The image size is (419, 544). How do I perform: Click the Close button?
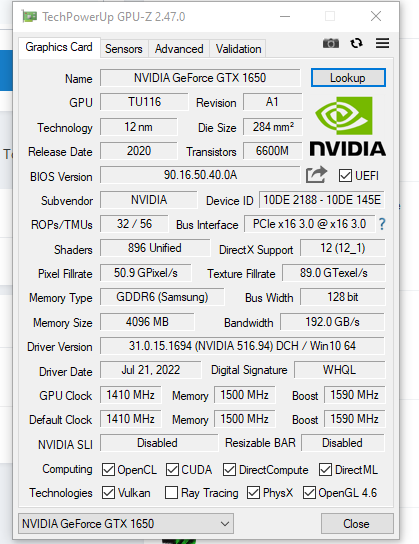pos(357,524)
